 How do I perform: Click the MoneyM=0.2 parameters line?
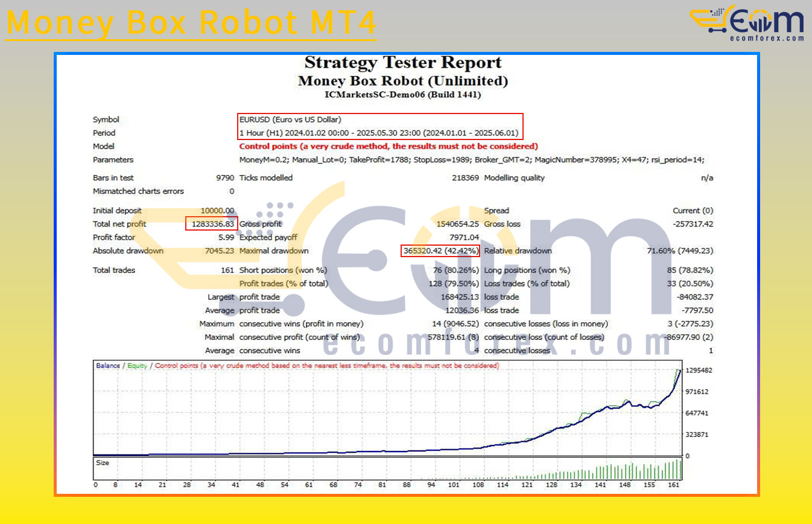pyautogui.click(x=472, y=160)
